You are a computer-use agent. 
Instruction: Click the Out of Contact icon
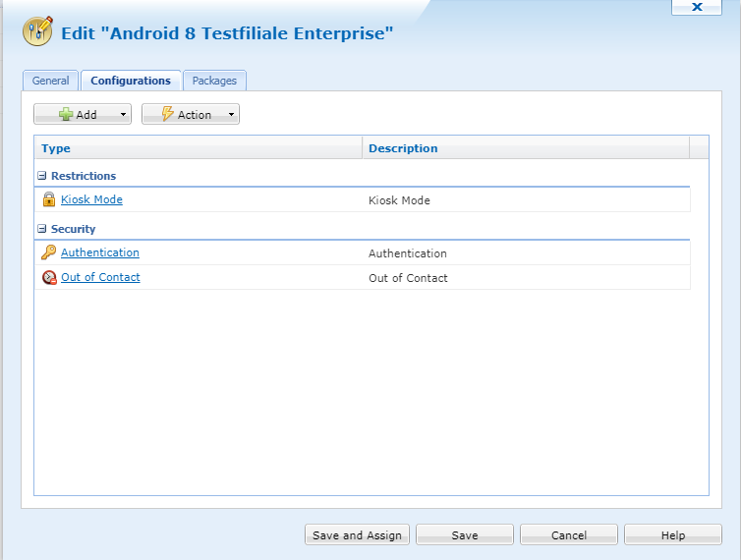[x=48, y=278]
